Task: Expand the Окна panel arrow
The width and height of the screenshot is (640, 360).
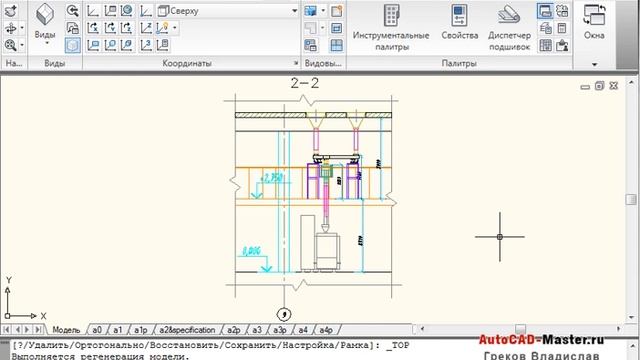Action: [594, 64]
